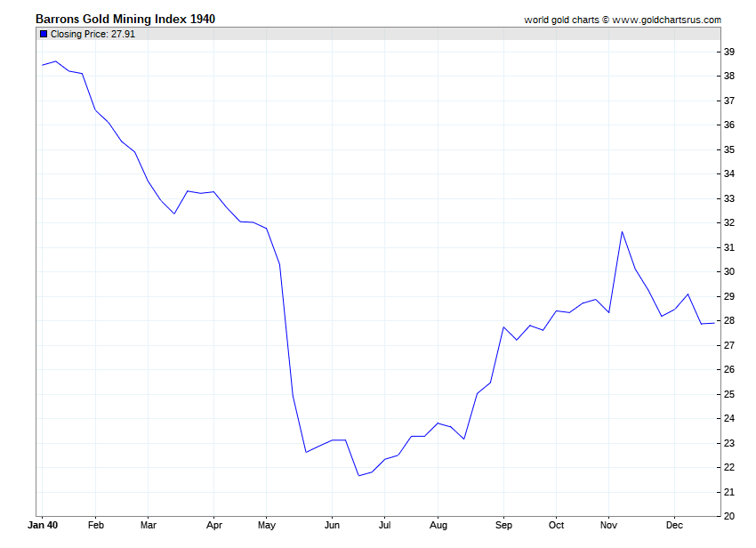Select the Aug x-axis label

coord(438,526)
